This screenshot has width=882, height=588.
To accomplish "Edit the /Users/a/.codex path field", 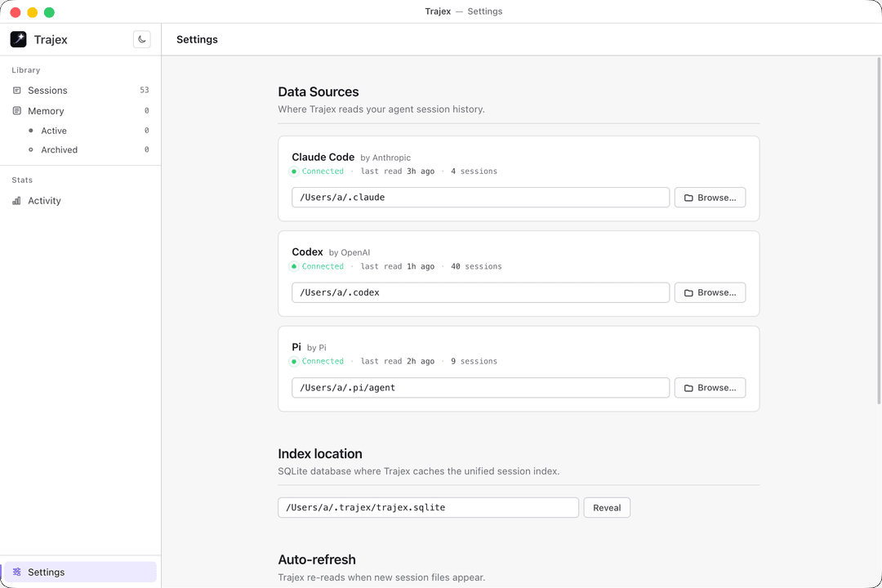I will click(x=480, y=292).
